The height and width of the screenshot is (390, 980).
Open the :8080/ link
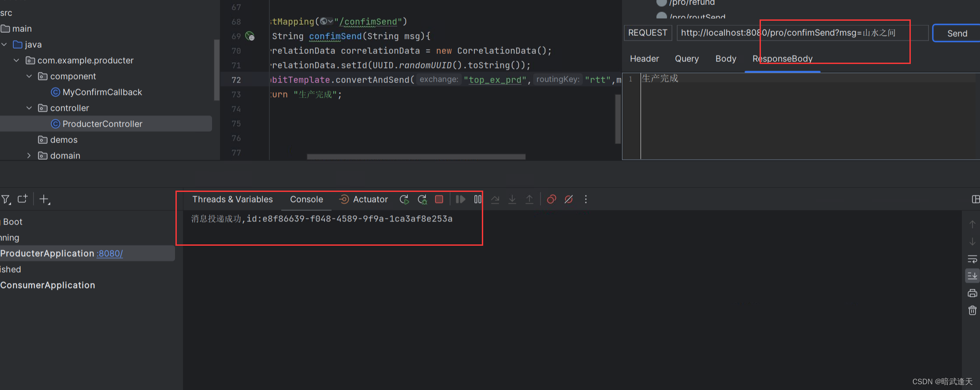pos(110,254)
